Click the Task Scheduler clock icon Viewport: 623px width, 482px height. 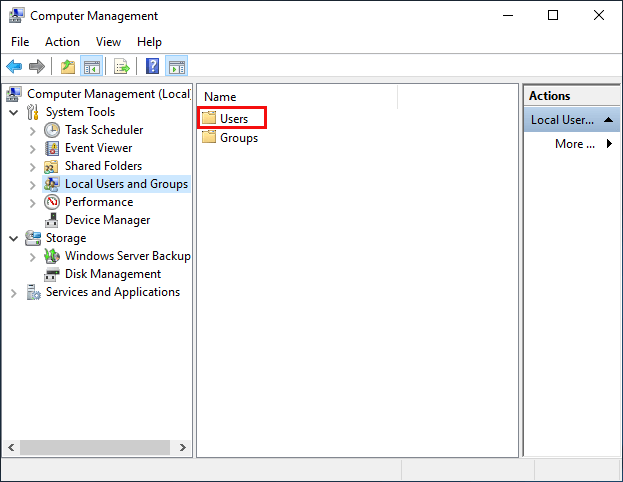(52, 130)
